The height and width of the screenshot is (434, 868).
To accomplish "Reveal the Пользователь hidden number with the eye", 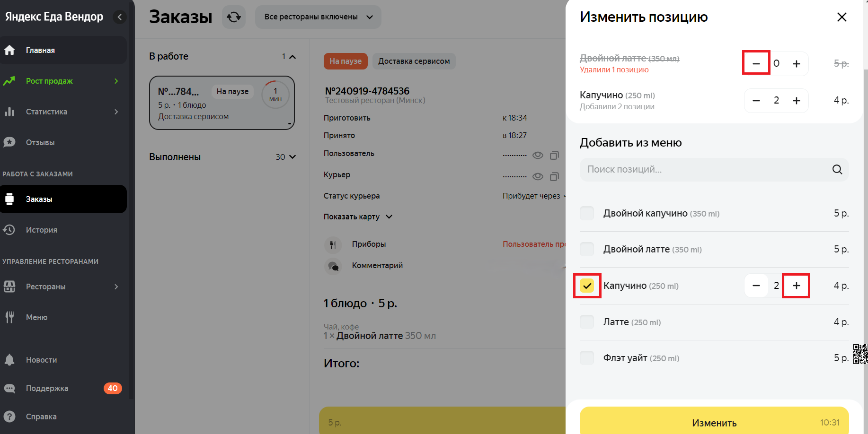I will [538, 156].
